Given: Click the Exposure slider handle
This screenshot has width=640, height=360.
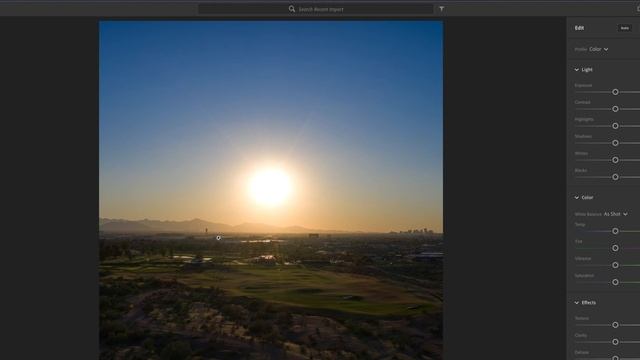Looking at the screenshot, I should pyautogui.click(x=615, y=92).
